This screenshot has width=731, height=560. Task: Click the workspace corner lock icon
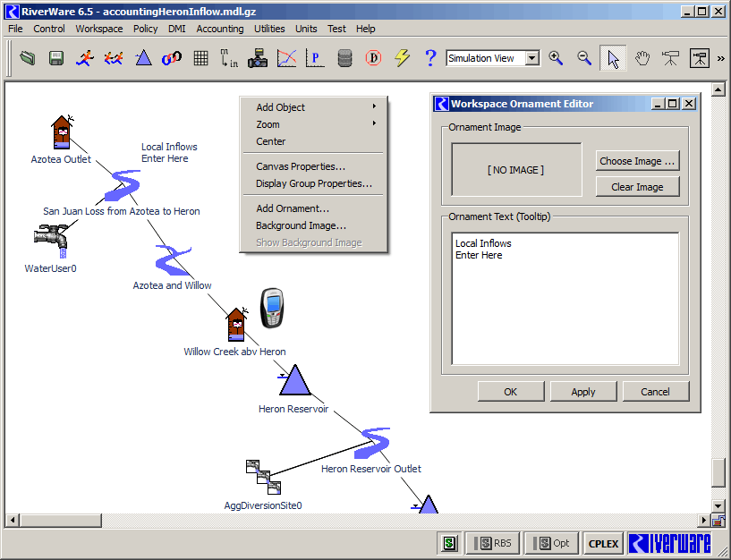point(718,520)
